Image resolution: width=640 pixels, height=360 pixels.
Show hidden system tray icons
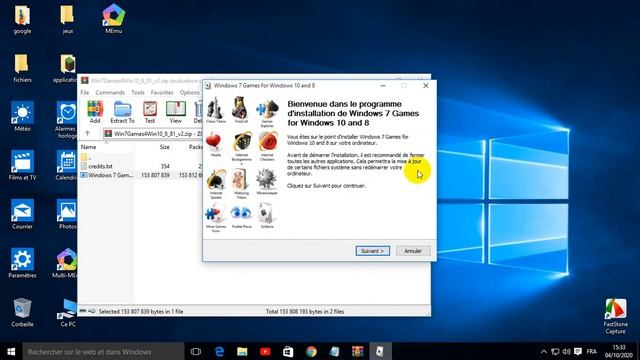click(544, 351)
